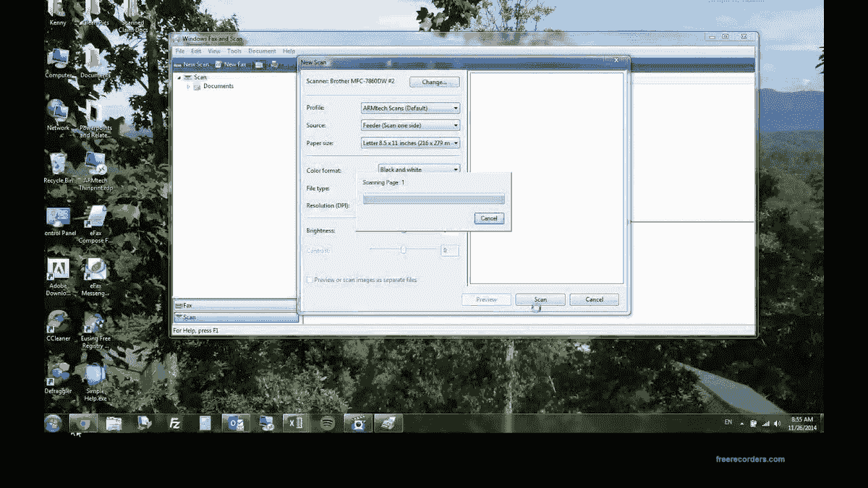Select the Simple Help.exe desktop icon

pyautogui.click(x=95, y=382)
